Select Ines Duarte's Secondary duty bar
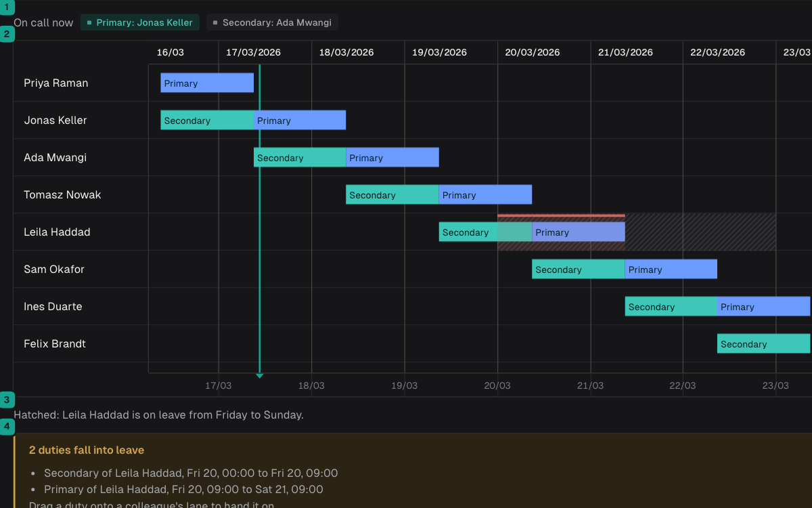 pos(671,306)
